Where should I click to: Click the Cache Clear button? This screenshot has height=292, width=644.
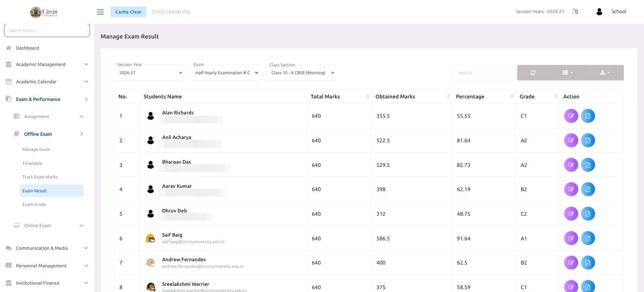tap(128, 12)
